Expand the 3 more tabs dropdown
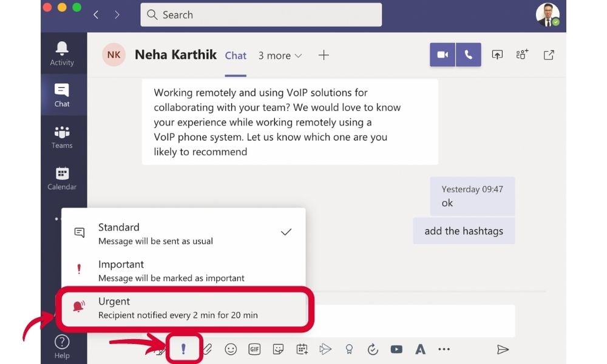This screenshot has width=607, height=364. (x=280, y=55)
